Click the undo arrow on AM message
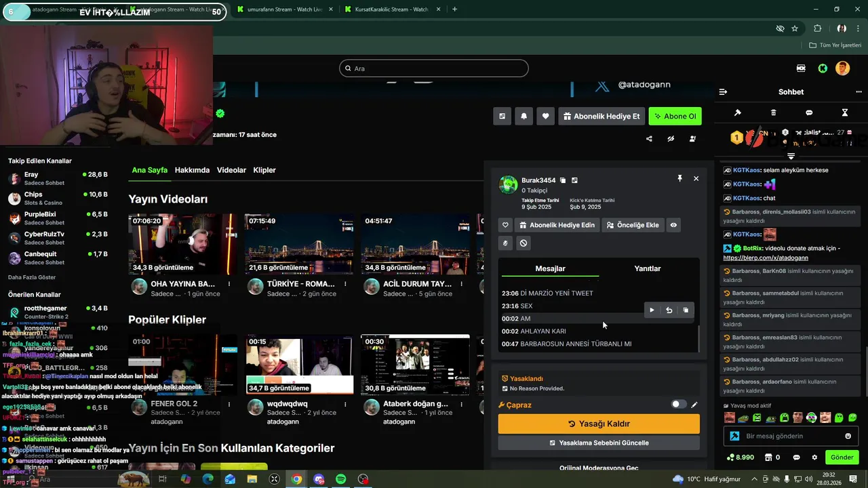The width and height of the screenshot is (868, 488). pos(669,310)
